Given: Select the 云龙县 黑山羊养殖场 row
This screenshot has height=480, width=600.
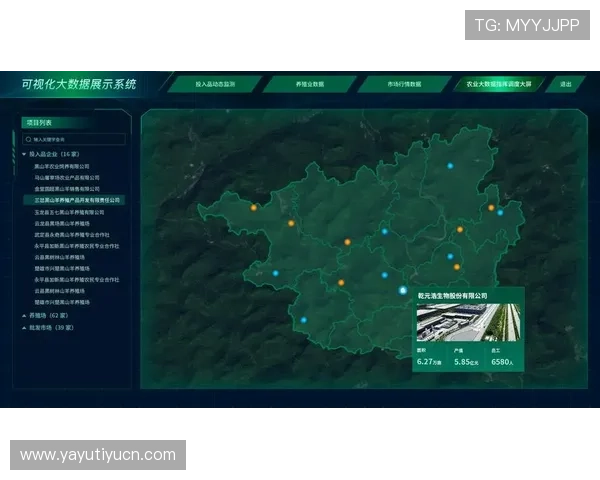Looking at the screenshot, I should (62, 223).
